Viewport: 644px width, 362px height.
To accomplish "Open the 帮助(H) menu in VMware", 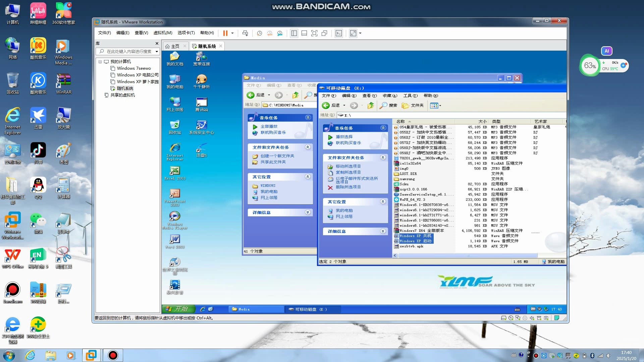I will 207,33.
